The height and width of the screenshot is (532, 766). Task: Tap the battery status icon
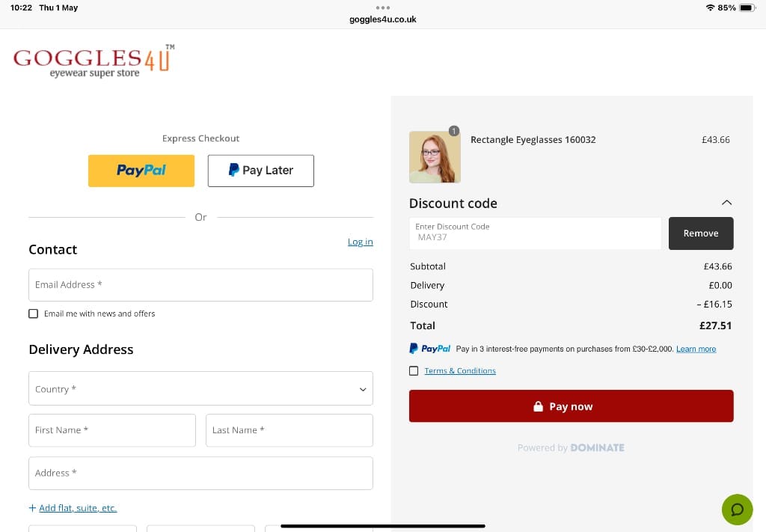coord(747,7)
